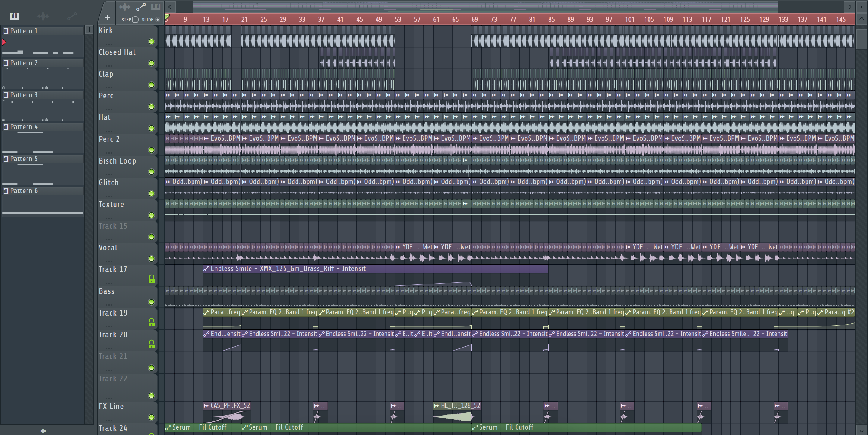Viewport: 868px width, 435px height.
Task: Click the green playback start marker on timeline
Action: [167, 17]
